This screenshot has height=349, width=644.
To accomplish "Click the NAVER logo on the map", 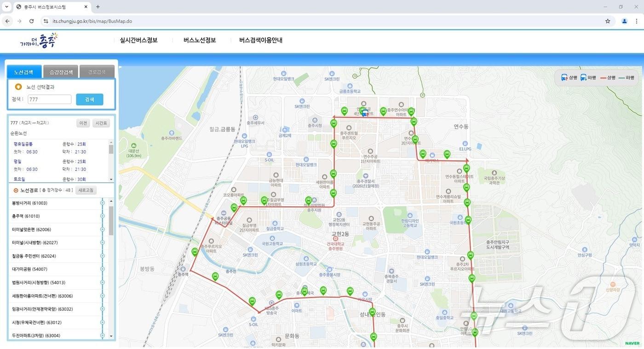I will click(632, 343).
